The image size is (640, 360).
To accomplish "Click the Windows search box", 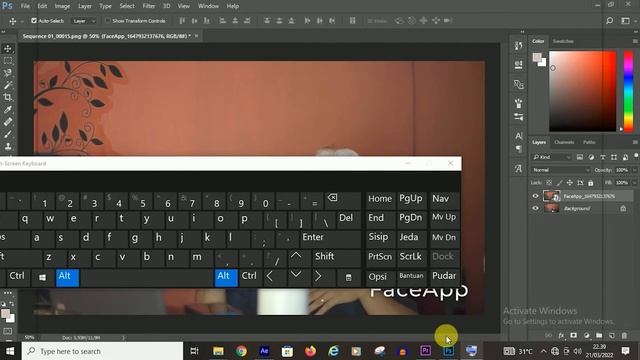I will (x=102, y=351).
